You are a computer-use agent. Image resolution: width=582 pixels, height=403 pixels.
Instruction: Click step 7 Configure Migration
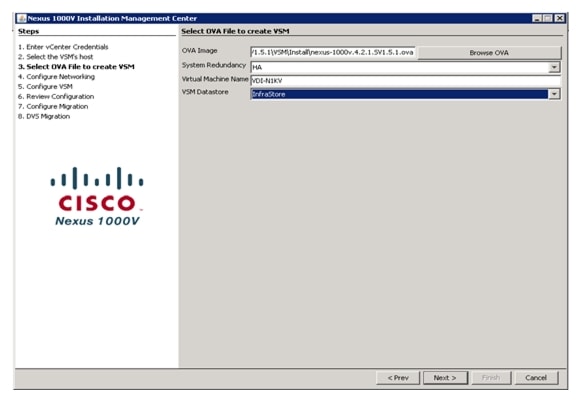[x=53, y=107]
